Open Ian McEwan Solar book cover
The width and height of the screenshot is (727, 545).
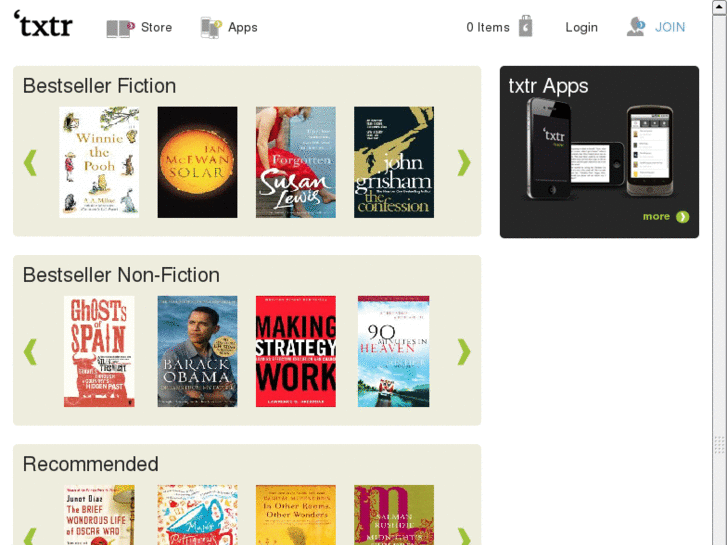(x=198, y=162)
